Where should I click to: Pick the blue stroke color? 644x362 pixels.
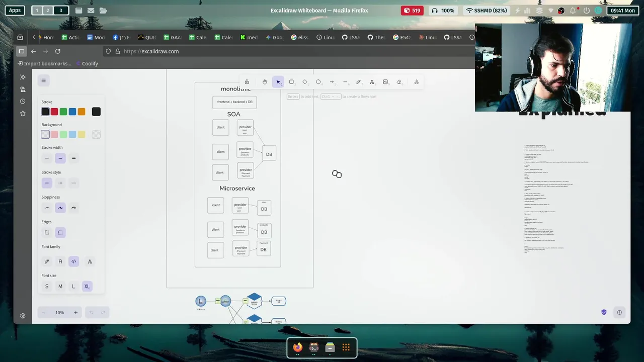click(72, 112)
